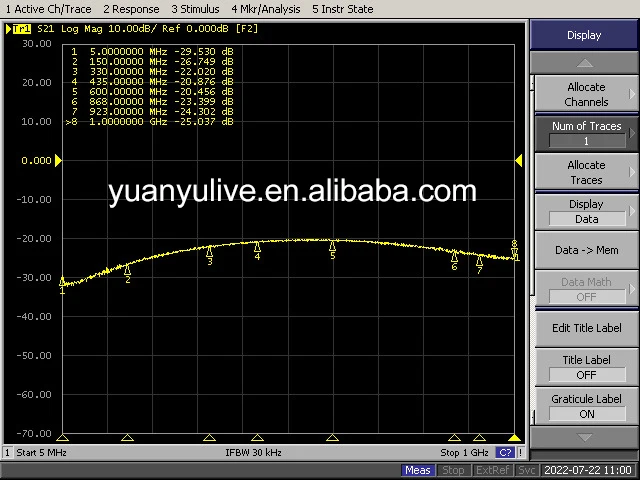
Task: Open Allocate Channels submenu
Action: click(586, 94)
